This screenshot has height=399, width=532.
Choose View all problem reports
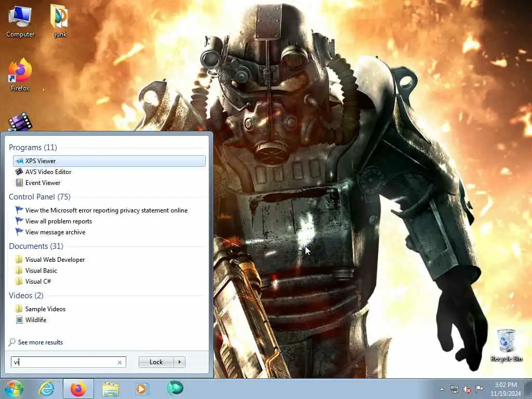(109, 221)
